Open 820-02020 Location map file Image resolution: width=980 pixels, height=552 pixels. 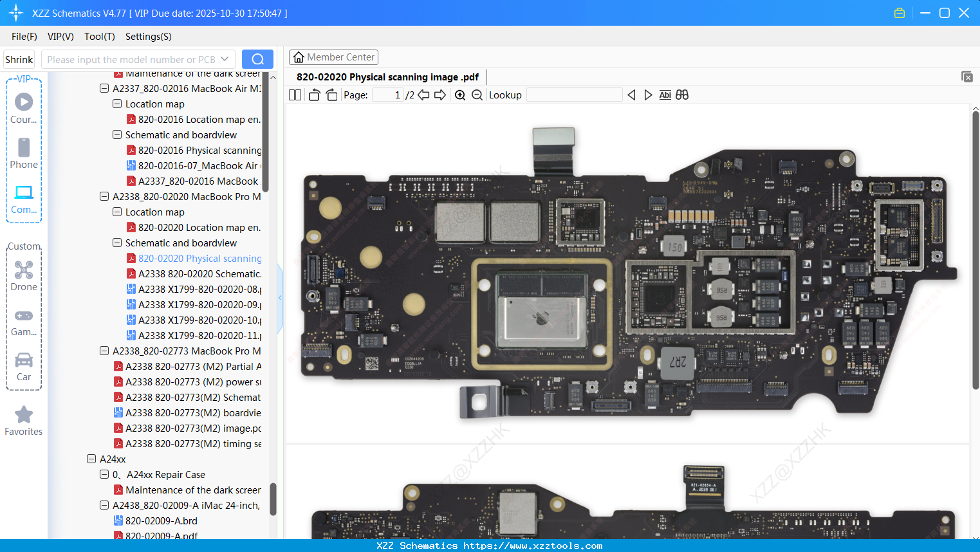[194, 227]
